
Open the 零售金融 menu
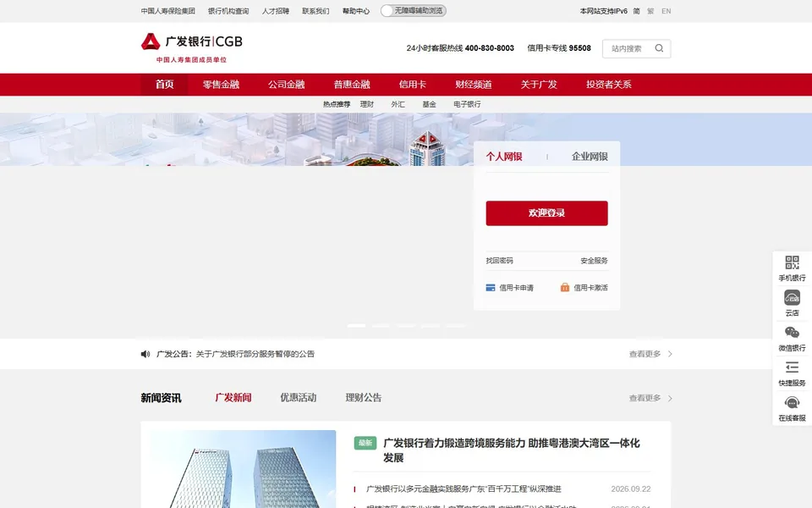pos(221,85)
